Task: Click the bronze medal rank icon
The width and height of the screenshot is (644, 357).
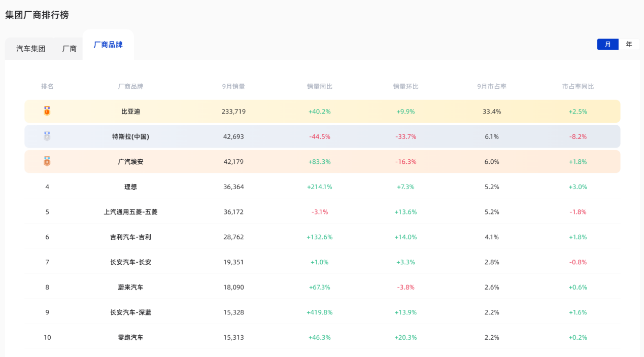Action: (47, 161)
